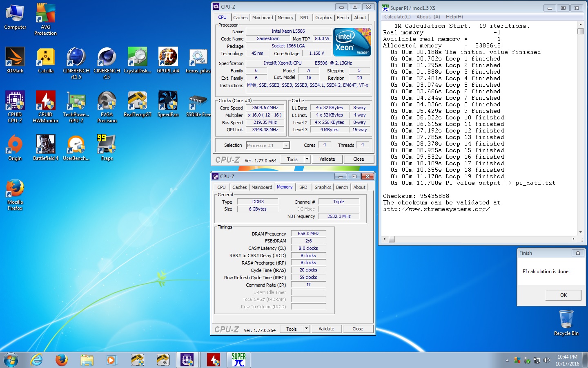The image size is (588, 368).
Task: Click Super PI vertical scroll down arrow
Action: click(581, 232)
